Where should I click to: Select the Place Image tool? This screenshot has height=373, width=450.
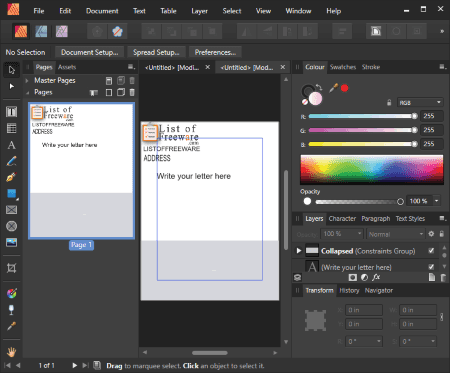(x=12, y=242)
